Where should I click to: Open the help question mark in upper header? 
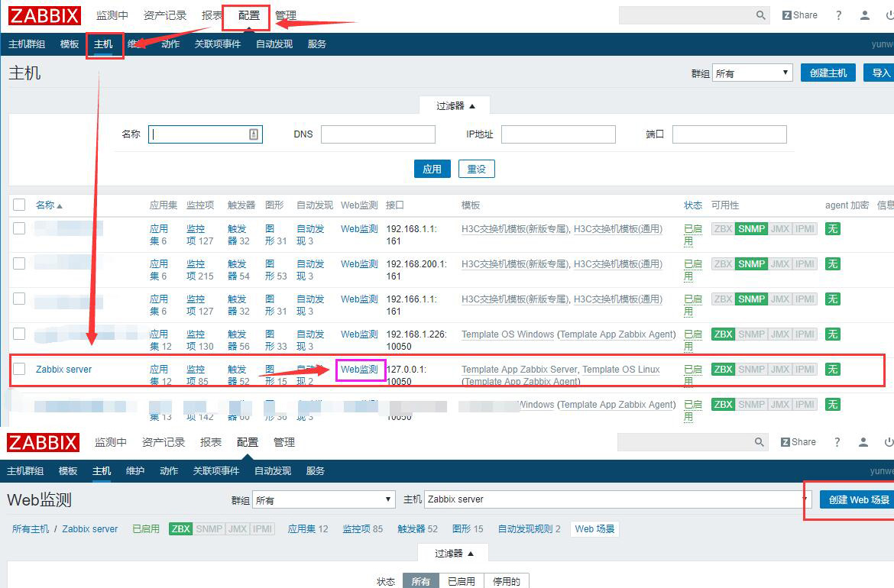pyautogui.click(x=838, y=15)
